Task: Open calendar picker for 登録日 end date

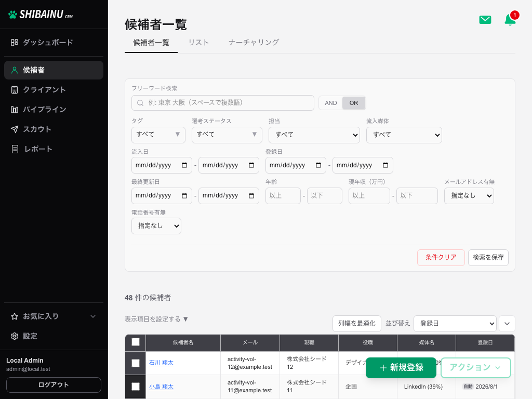Action: [x=385, y=165]
